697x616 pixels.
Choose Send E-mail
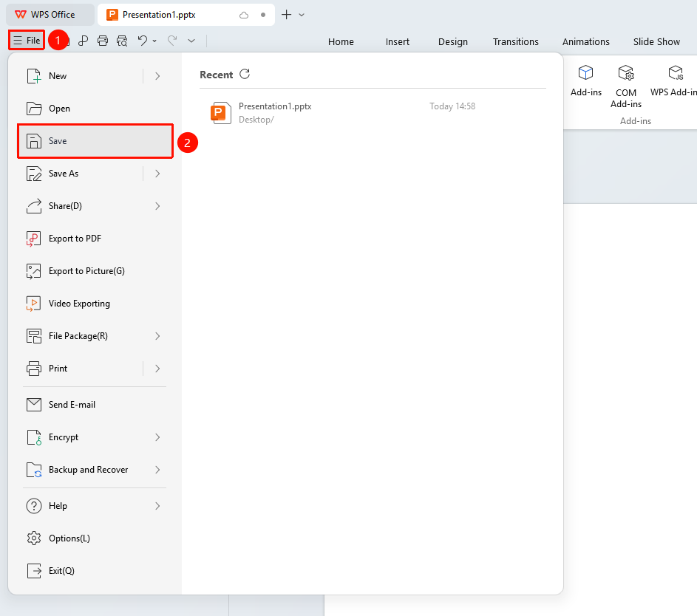pyautogui.click(x=95, y=405)
